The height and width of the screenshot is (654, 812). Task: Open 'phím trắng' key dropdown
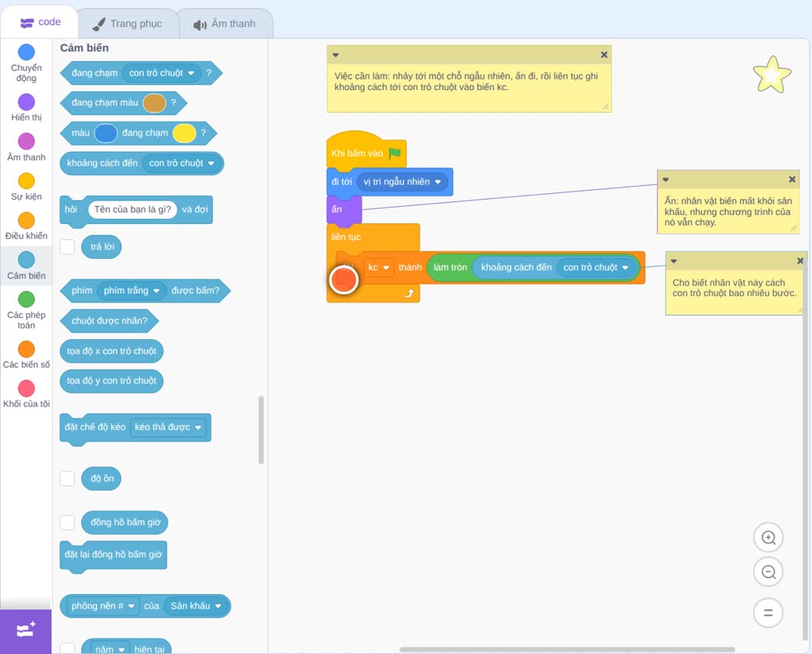point(132,290)
